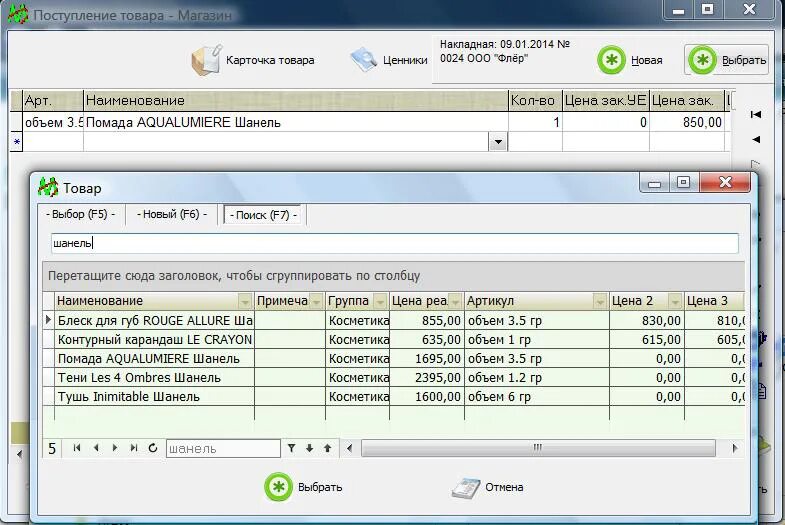Find previous match with up arrow

click(x=327, y=448)
